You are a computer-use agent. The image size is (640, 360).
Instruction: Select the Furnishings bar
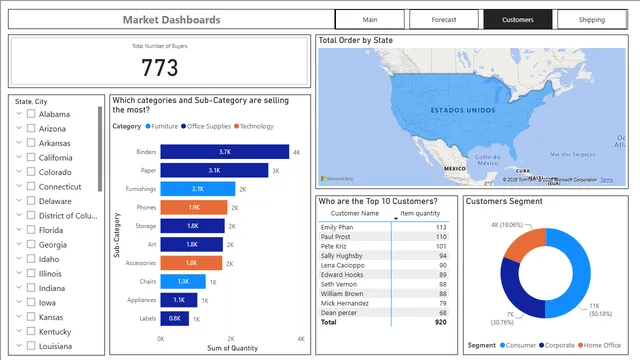point(198,189)
